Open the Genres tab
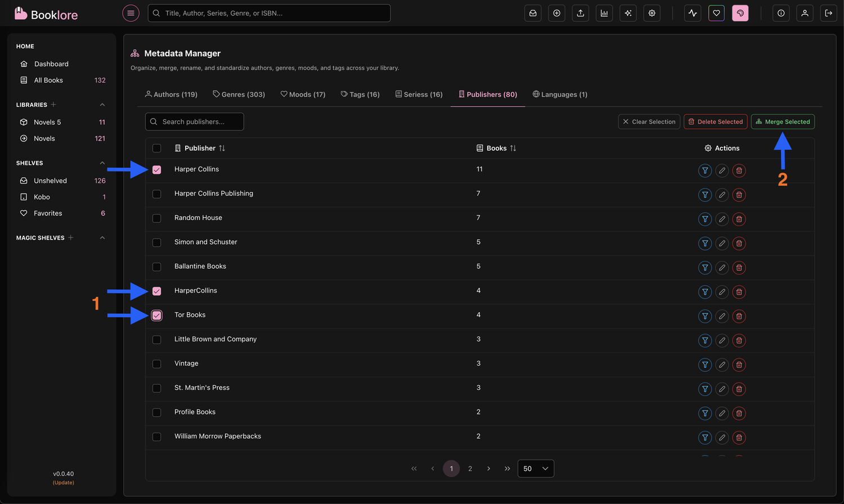This screenshot has height=504, width=844. 239,94
